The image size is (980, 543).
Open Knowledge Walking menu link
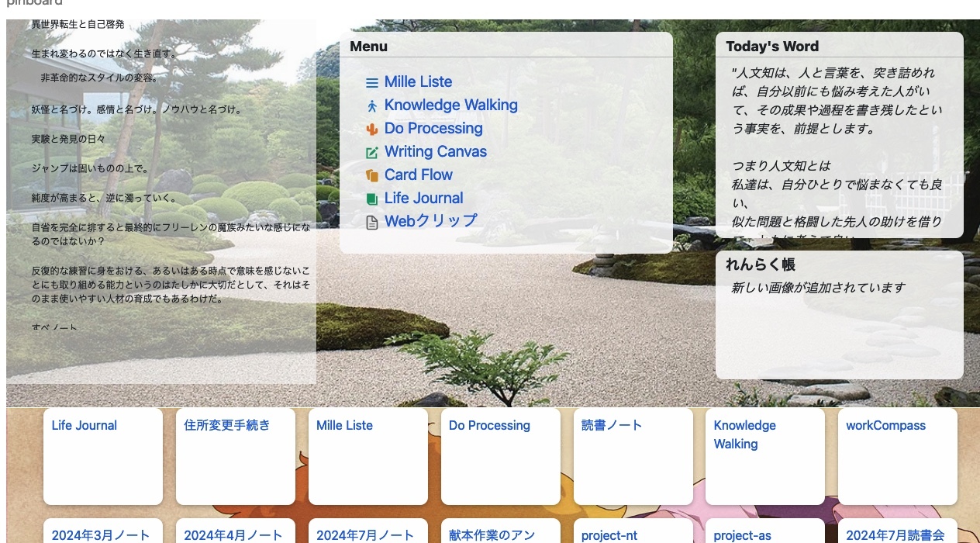click(450, 105)
